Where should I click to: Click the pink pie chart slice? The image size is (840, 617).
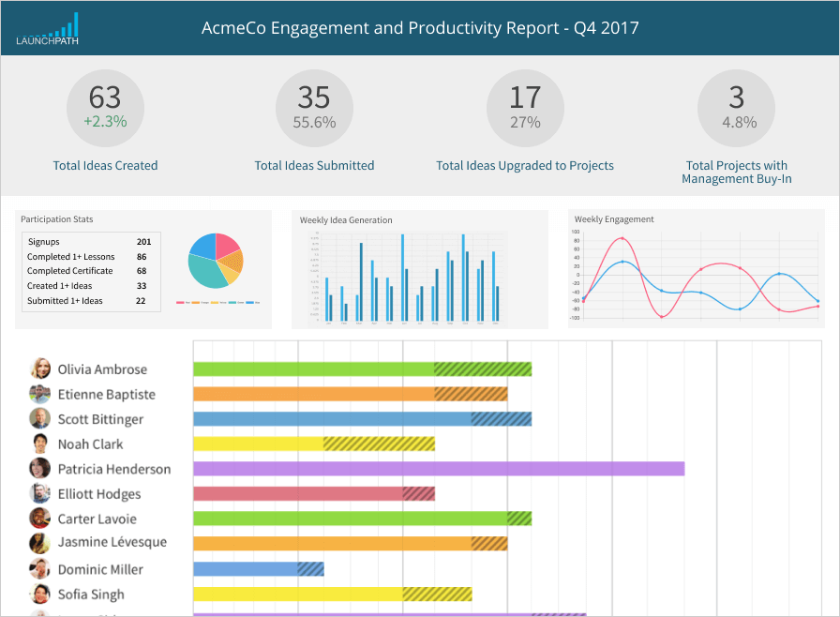coord(227,246)
